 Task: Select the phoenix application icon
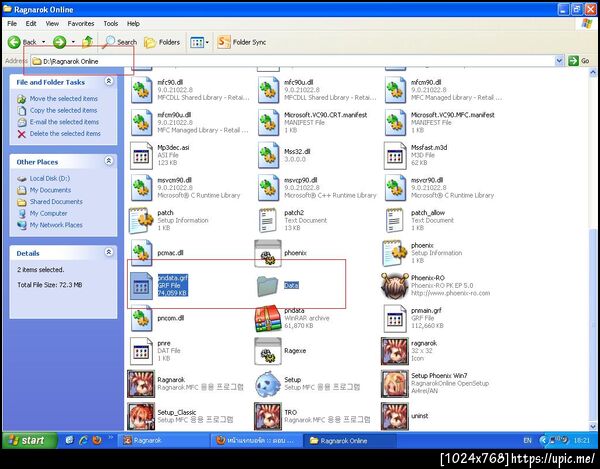pyautogui.click(x=268, y=253)
